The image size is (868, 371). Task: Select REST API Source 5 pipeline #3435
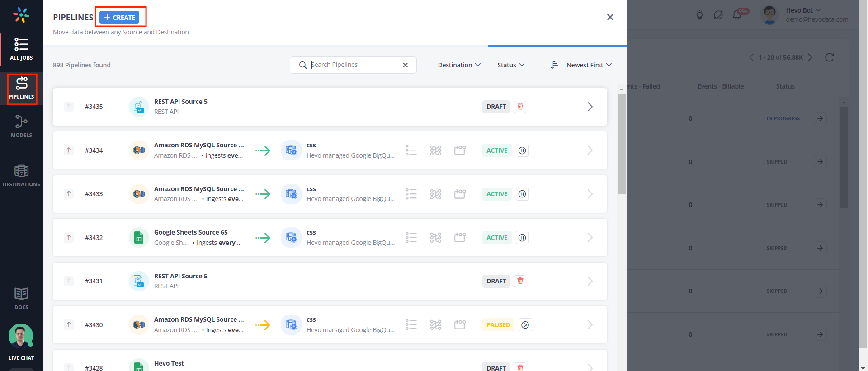(x=330, y=107)
